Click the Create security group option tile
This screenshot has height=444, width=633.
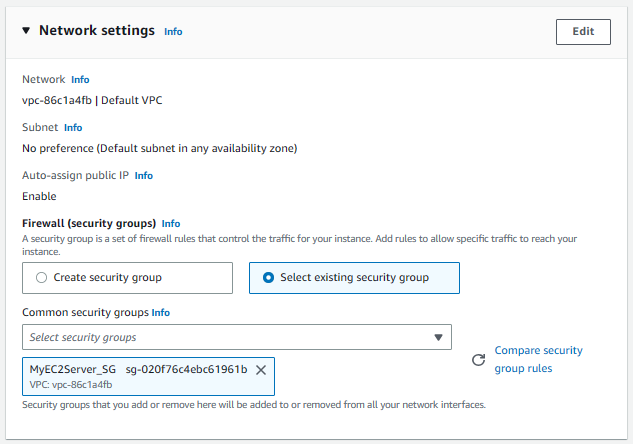(127, 278)
